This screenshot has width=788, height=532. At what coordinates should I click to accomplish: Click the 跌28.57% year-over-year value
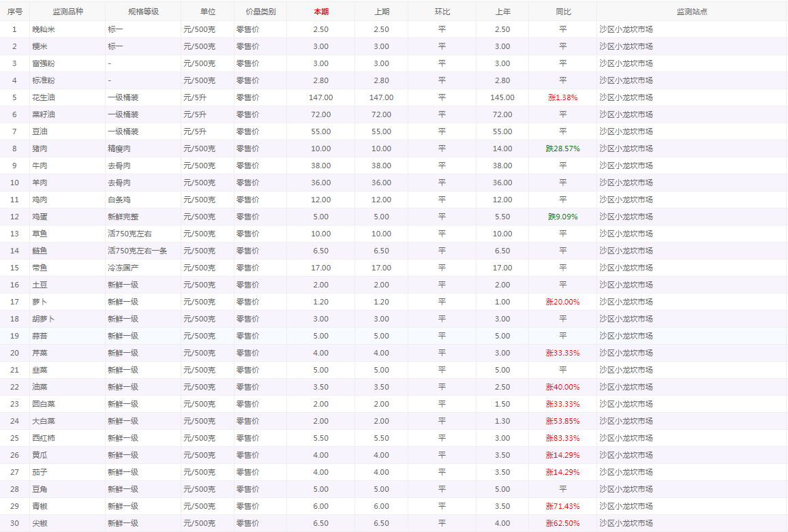tap(562, 148)
